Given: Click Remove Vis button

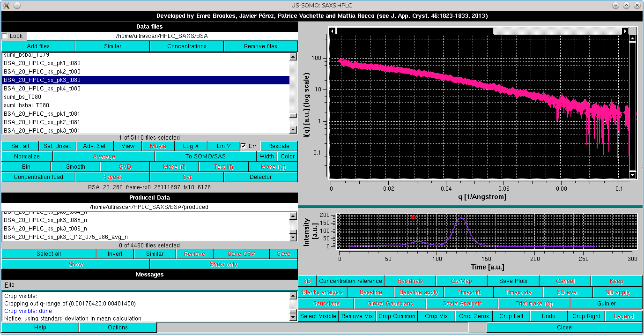Looking at the screenshot, I should pyautogui.click(x=357, y=316).
